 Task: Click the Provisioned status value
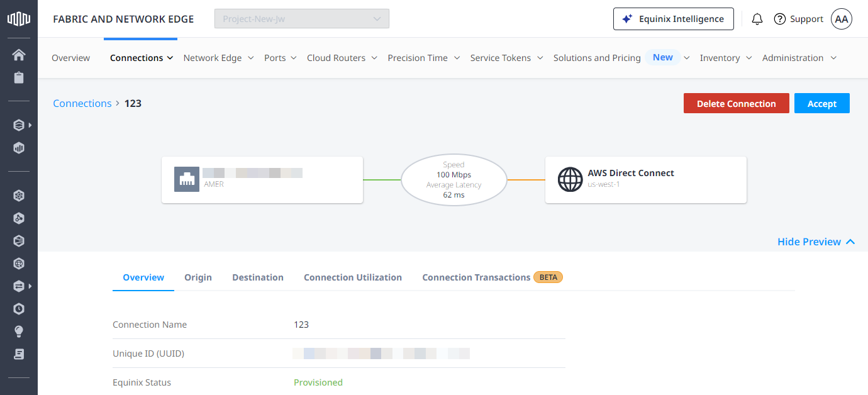point(318,382)
